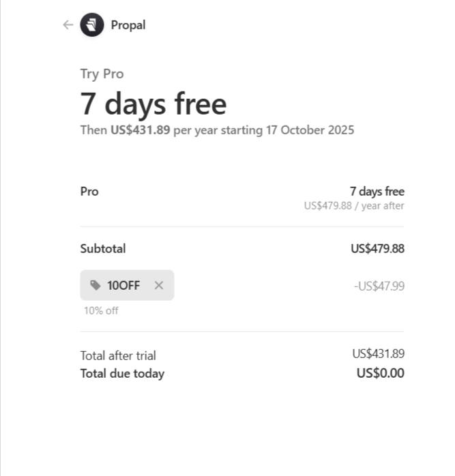
Task: Click the large 7 days free headline
Action: click(153, 103)
